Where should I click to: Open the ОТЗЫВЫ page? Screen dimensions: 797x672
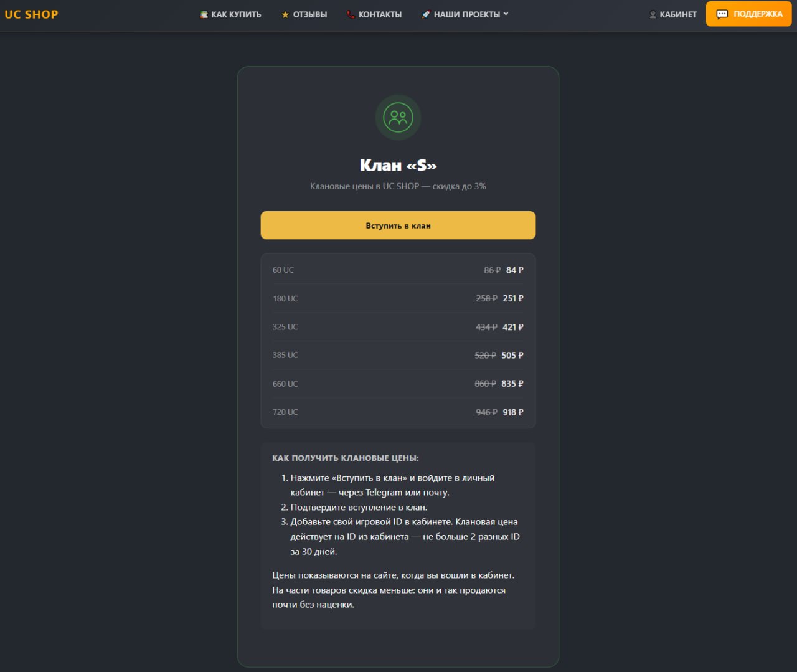click(x=304, y=14)
